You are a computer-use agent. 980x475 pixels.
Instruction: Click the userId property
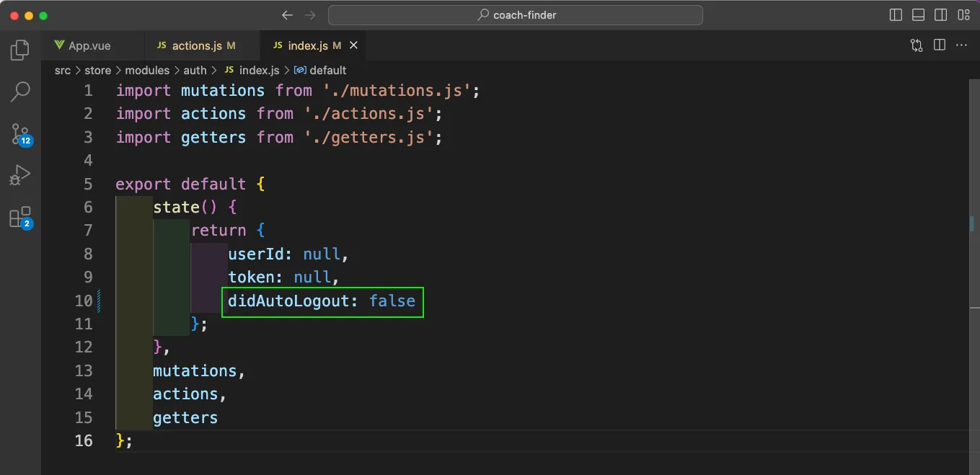(x=256, y=254)
